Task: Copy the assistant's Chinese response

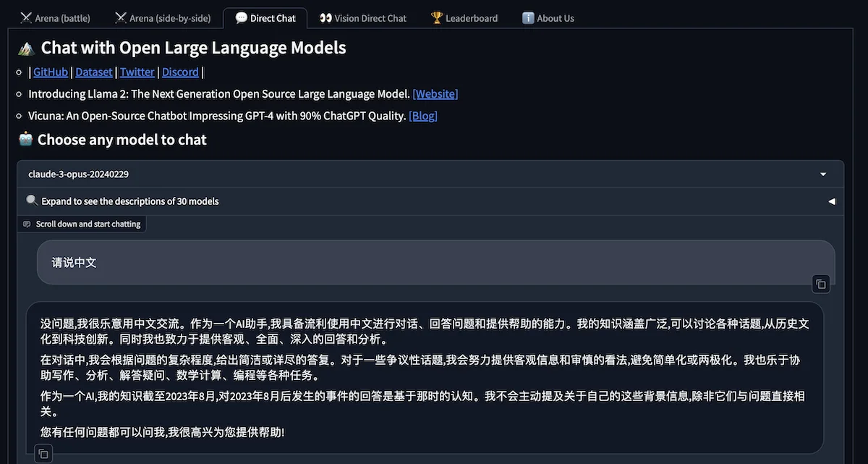Action: 43,454
